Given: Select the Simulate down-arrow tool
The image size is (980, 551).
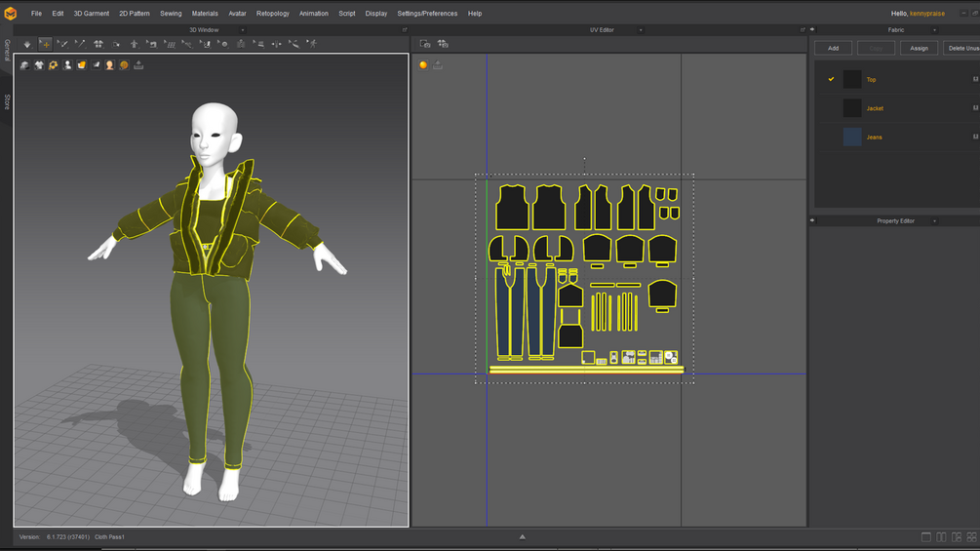Looking at the screenshot, I should pos(27,44).
